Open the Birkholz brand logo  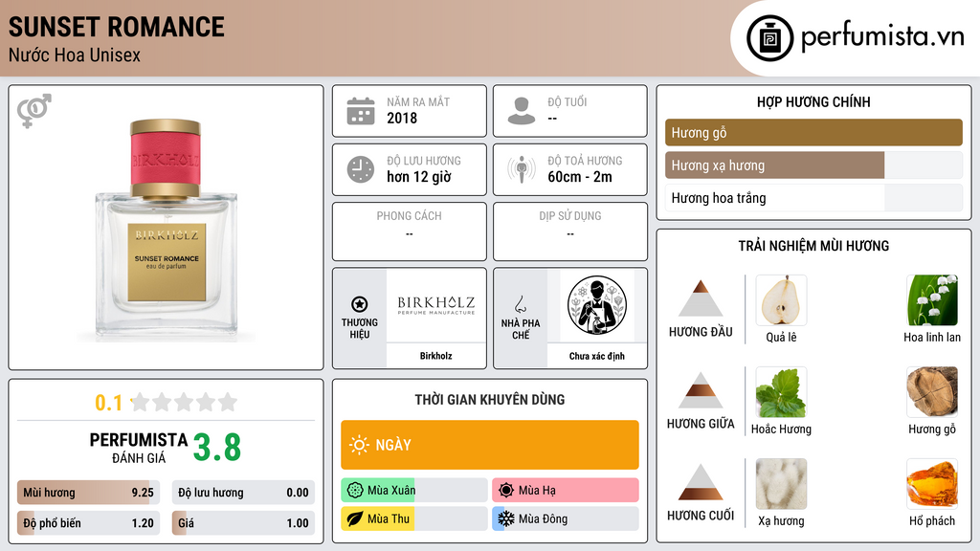point(436,305)
